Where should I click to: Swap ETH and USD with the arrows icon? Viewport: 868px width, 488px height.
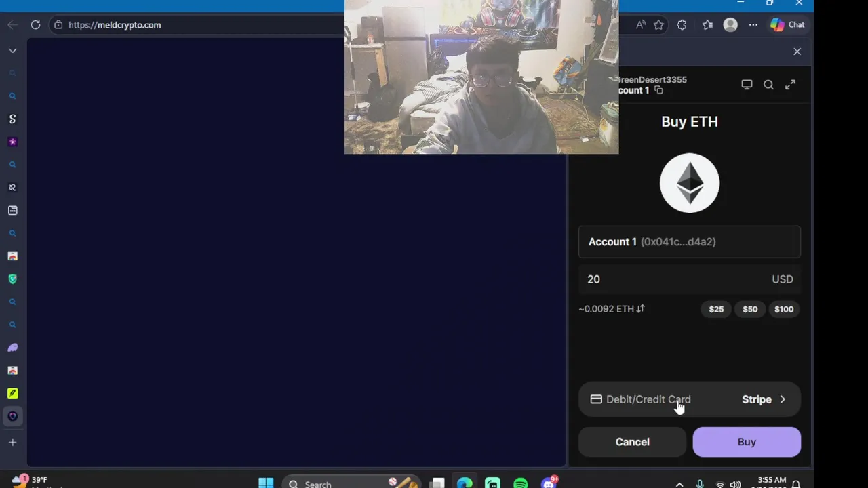[x=640, y=309]
